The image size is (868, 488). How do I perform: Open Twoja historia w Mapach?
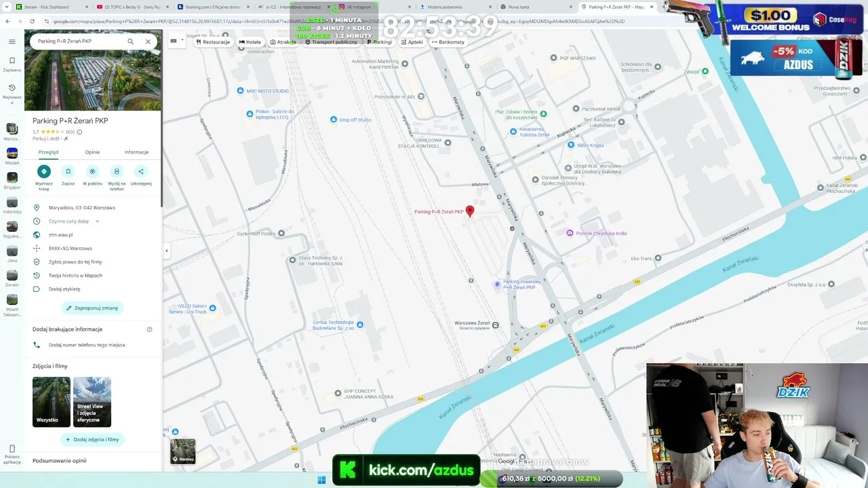[x=75, y=275]
